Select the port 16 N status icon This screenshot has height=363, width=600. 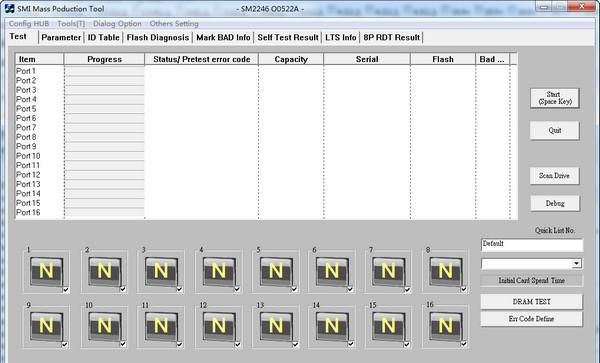445,326
